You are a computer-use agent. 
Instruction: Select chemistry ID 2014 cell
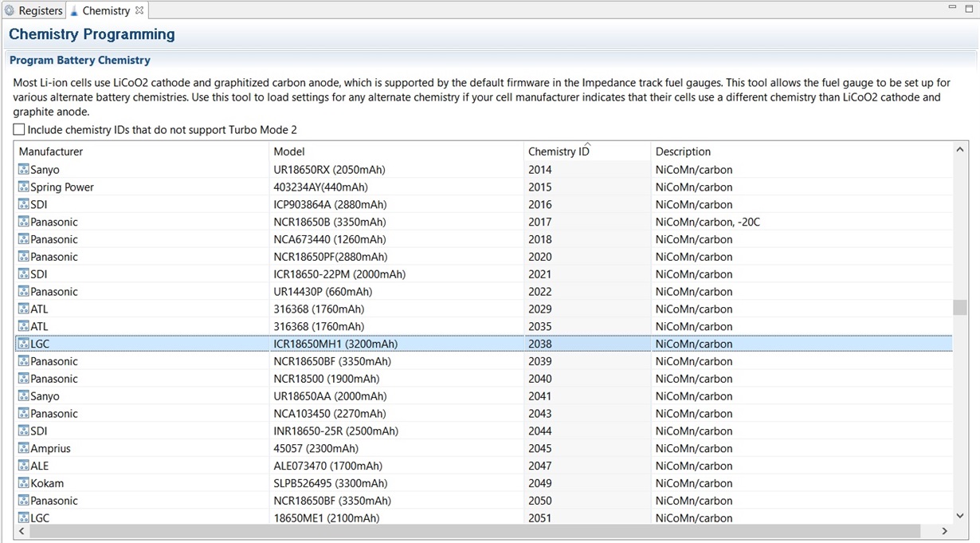[540, 170]
